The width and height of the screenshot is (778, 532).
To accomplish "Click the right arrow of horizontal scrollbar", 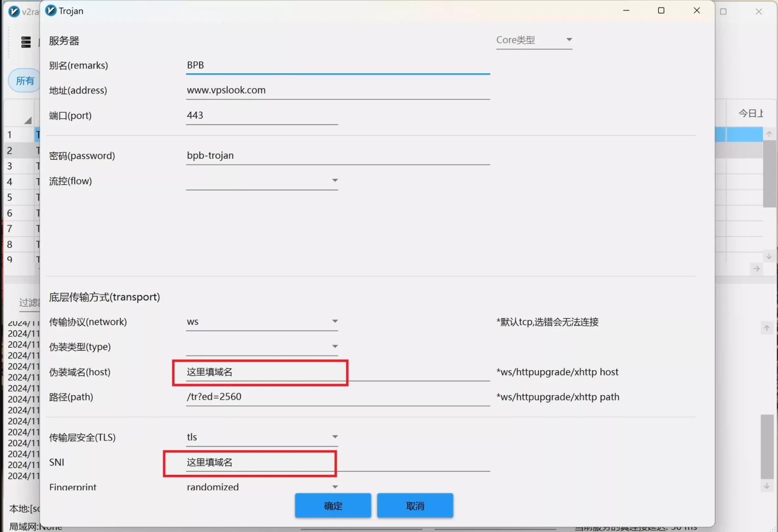I will point(756,269).
